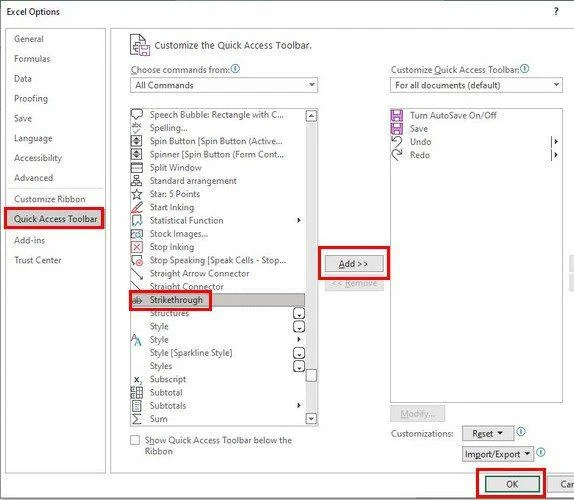Screen dimensions: 574x500
Task: Click the commands list scroll down arrow
Action: (x=311, y=418)
